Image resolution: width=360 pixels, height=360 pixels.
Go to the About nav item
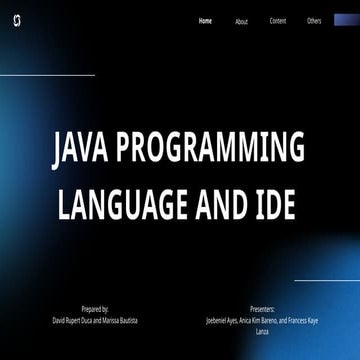(x=241, y=22)
